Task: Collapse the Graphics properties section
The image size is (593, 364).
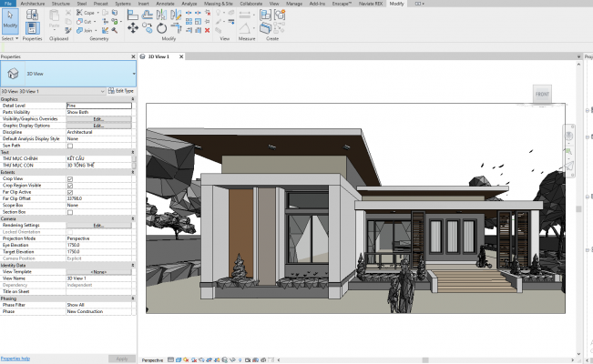Action: (x=132, y=99)
